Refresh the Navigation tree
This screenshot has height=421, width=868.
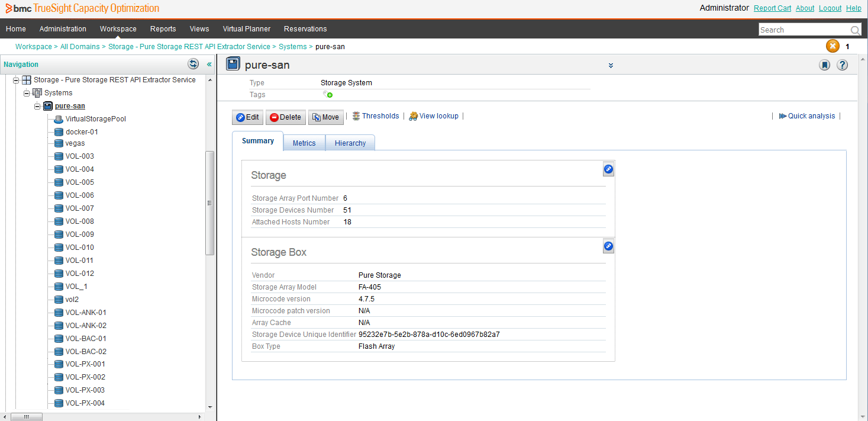coord(193,64)
